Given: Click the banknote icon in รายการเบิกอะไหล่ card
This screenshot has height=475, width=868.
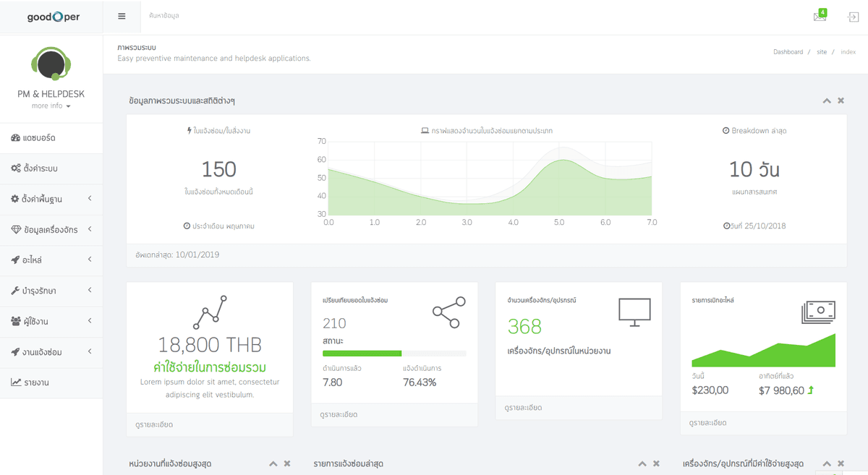Looking at the screenshot, I should tap(818, 312).
